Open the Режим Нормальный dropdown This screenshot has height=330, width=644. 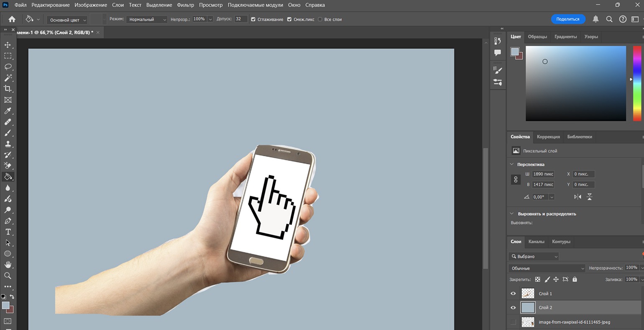click(x=147, y=19)
